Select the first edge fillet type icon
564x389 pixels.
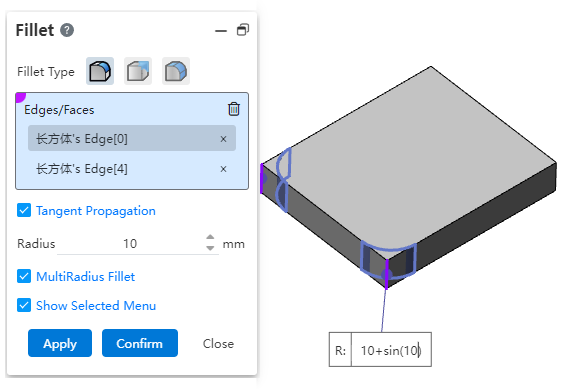click(100, 71)
